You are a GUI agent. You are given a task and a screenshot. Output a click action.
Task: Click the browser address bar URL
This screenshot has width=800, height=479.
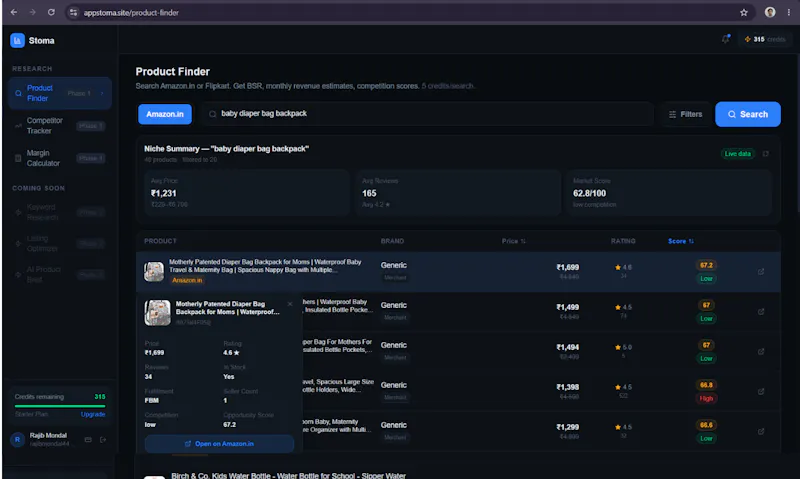click(131, 13)
